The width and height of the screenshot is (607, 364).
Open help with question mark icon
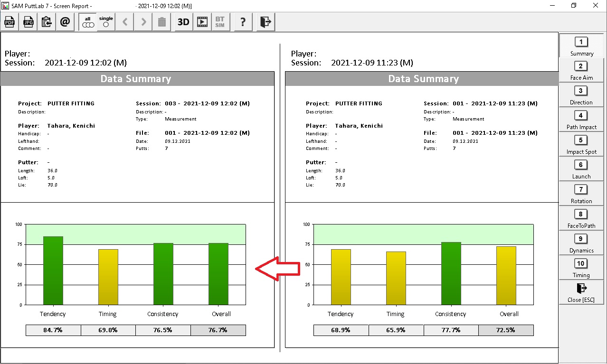click(x=243, y=22)
